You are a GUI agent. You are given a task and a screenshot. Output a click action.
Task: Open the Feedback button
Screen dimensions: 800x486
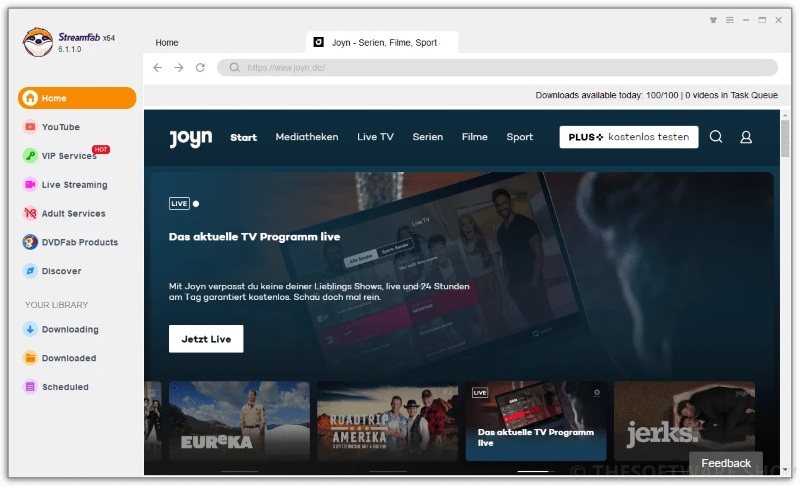point(726,463)
